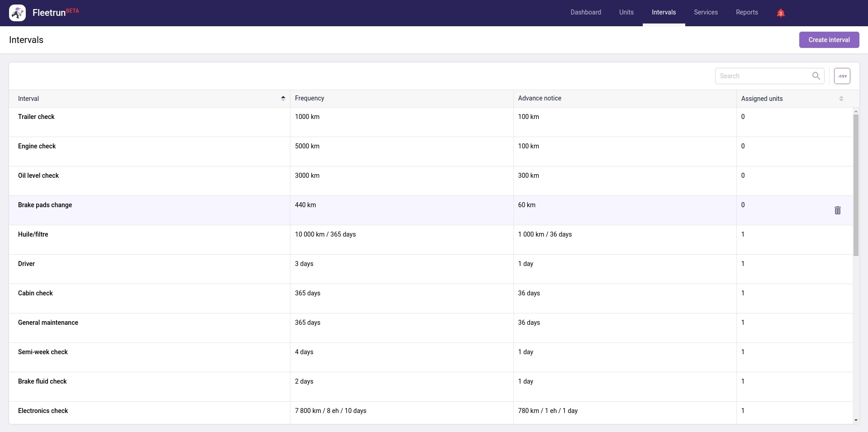Select the currently active Intervals tab

coord(663,12)
